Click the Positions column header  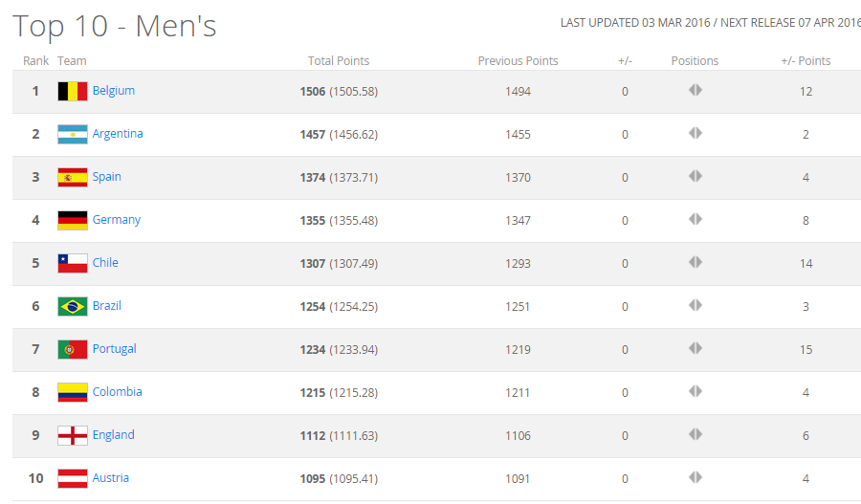pyautogui.click(x=695, y=61)
